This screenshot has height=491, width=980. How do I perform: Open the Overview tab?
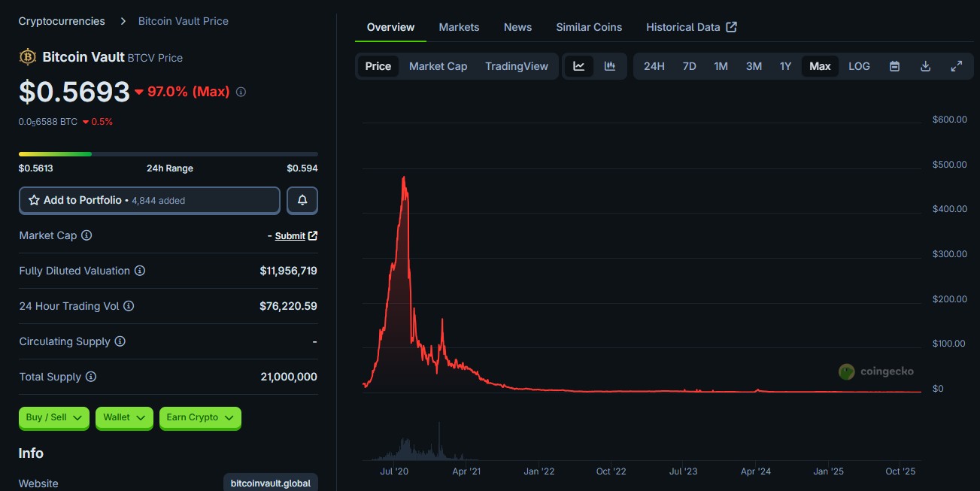(390, 27)
